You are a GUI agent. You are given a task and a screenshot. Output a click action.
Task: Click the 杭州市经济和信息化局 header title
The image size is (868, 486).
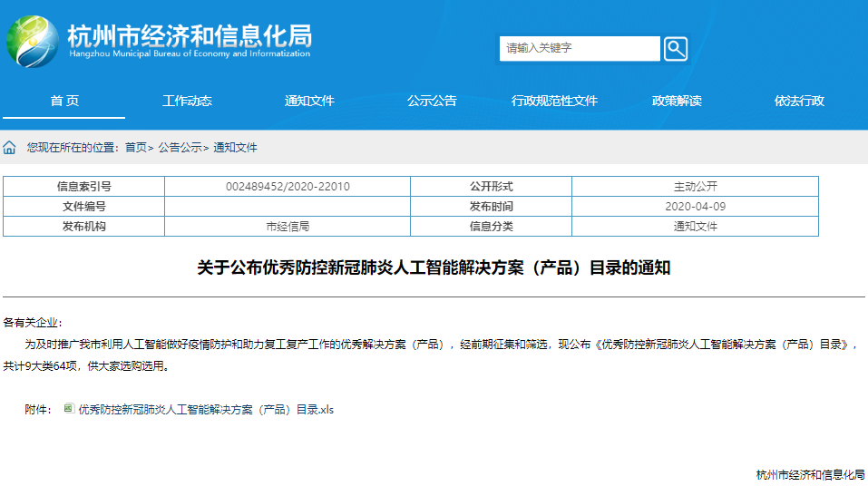point(189,36)
